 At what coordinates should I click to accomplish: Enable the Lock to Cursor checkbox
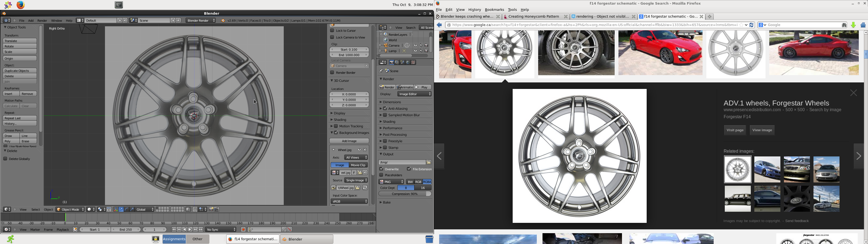[332, 31]
